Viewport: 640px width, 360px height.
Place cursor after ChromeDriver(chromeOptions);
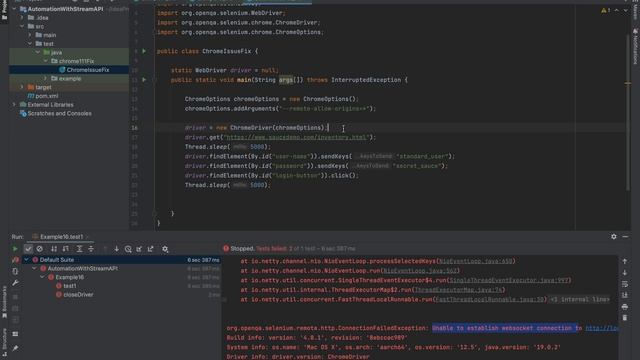tap(328, 128)
